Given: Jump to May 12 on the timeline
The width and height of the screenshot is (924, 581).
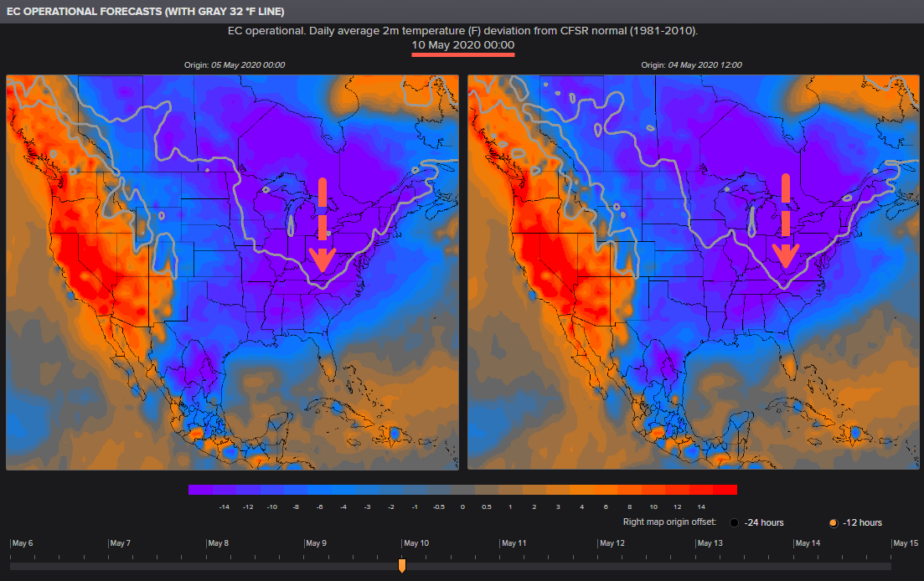Looking at the screenshot, I should point(612,543).
